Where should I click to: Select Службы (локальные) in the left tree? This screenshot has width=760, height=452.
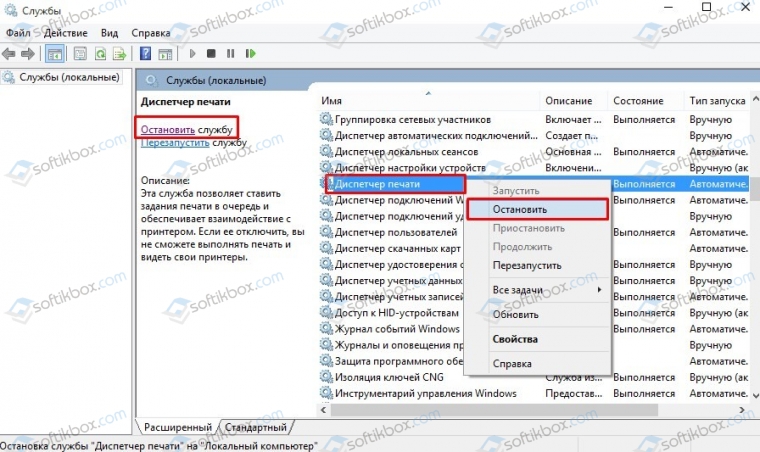pos(69,77)
